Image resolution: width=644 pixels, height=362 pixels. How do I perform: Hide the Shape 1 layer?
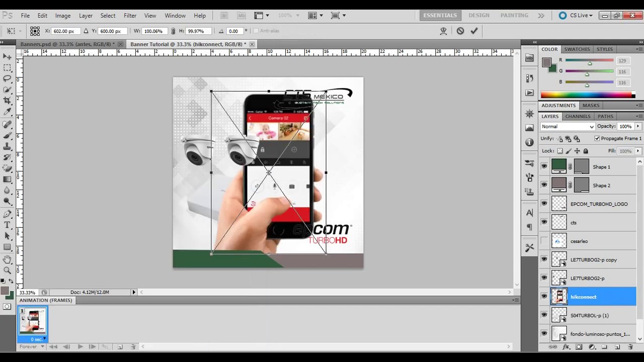coord(544,166)
